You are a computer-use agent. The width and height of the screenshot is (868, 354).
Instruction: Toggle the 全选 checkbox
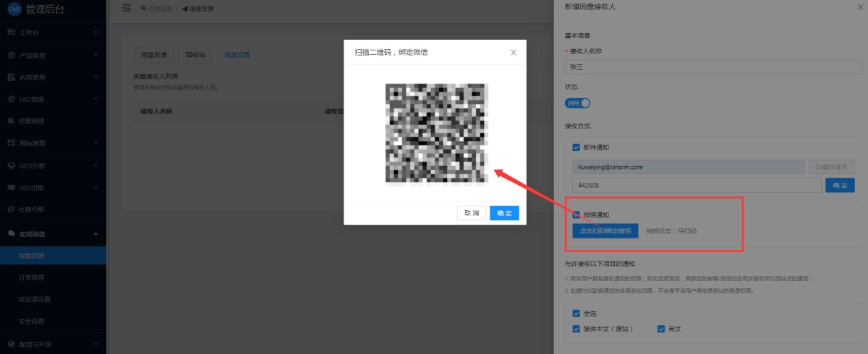[576, 314]
